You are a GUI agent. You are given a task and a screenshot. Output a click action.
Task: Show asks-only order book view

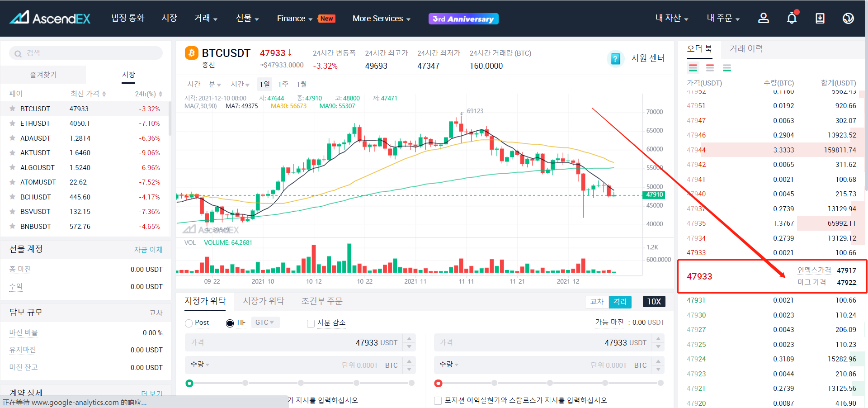click(x=710, y=68)
